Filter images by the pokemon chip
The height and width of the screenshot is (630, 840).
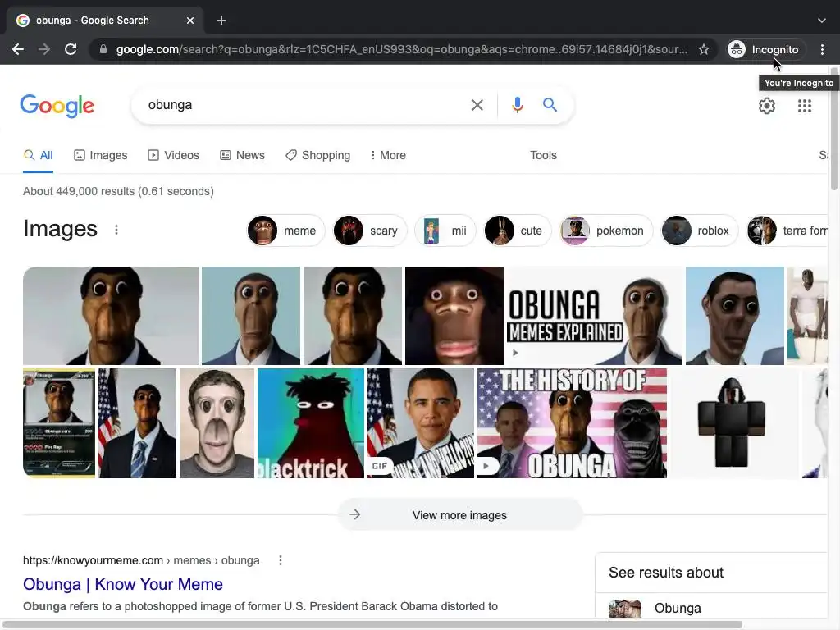click(x=606, y=231)
